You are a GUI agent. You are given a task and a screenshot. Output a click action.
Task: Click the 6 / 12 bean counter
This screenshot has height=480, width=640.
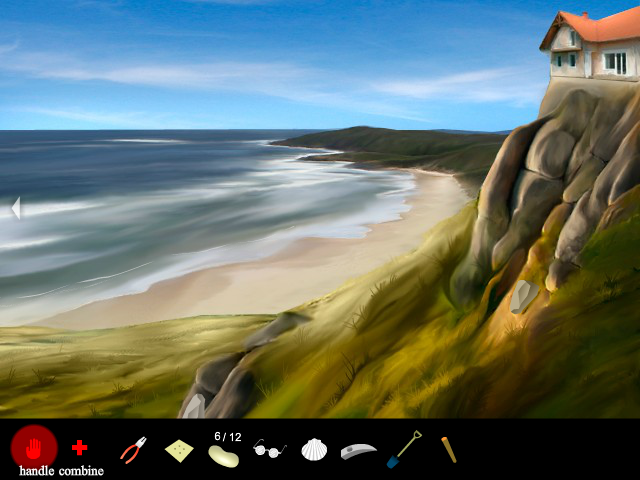coord(228,437)
